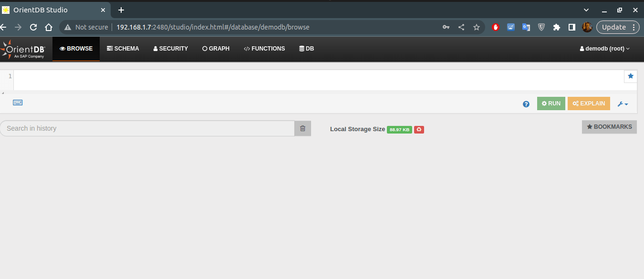644x279 pixels.
Task: Click the OrientDB logo
Action: [23, 49]
